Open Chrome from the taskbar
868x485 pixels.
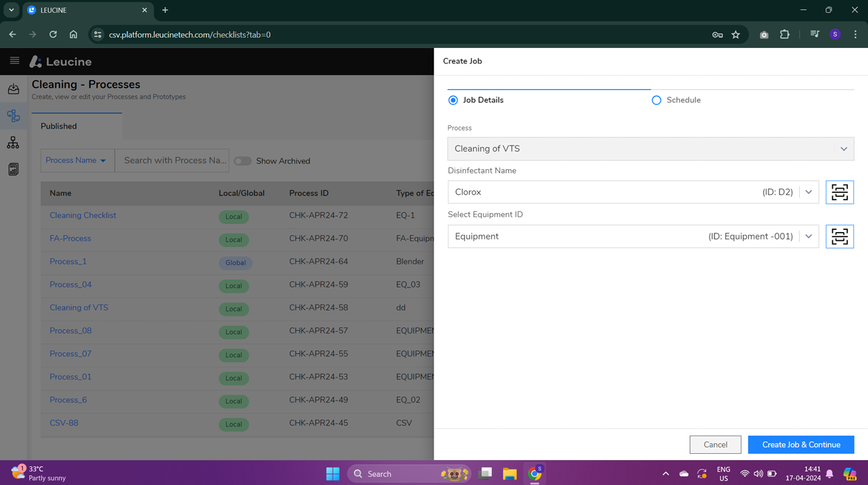(x=535, y=474)
